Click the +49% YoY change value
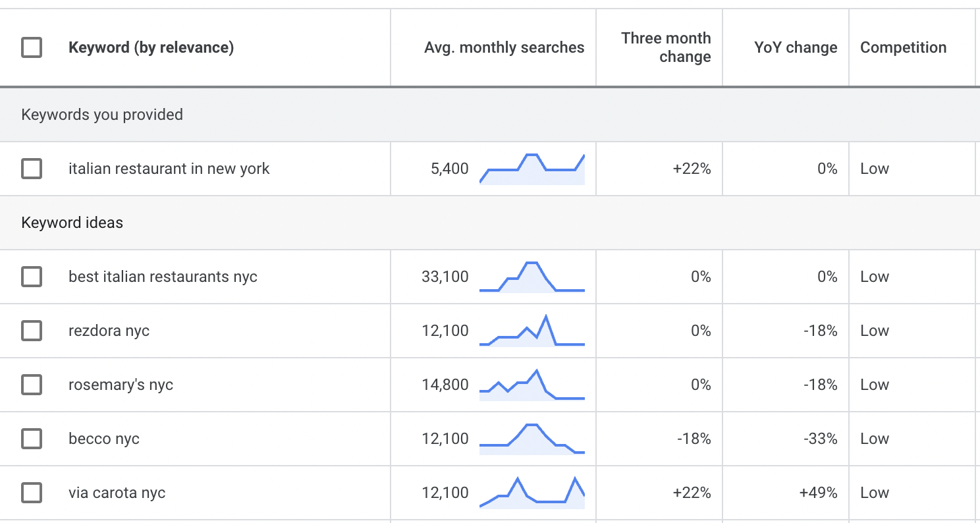980x523 pixels. (x=818, y=493)
